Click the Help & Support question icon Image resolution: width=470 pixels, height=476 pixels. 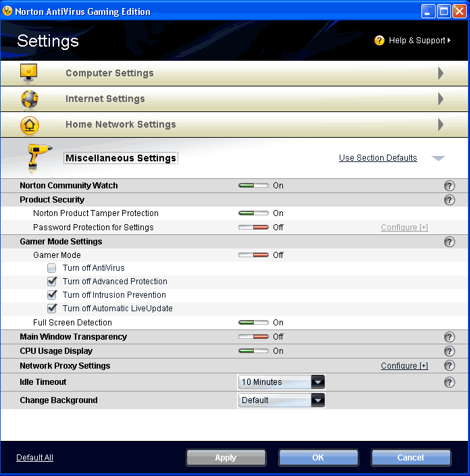coord(380,41)
